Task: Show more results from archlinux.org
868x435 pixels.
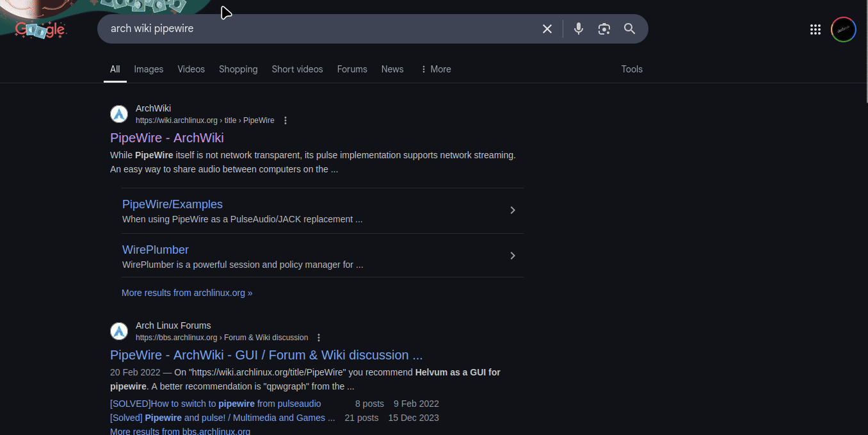Action: [x=187, y=293]
